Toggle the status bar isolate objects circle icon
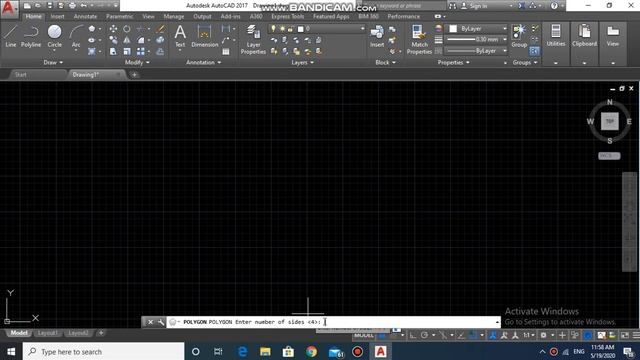The width and height of the screenshot is (640, 360). [588, 336]
